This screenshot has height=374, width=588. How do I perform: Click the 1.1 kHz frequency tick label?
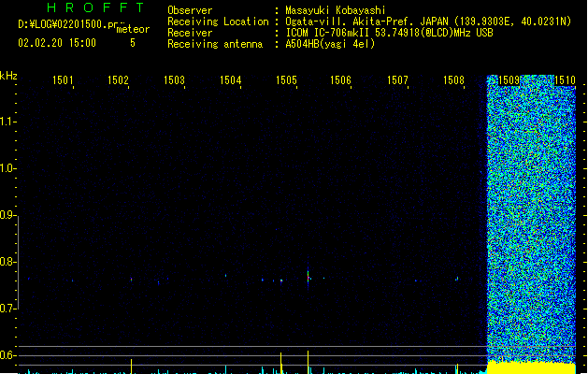[x=7, y=122]
